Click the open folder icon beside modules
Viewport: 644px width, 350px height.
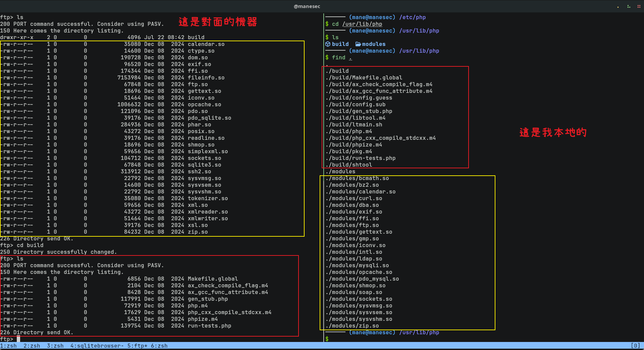[358, 44]
